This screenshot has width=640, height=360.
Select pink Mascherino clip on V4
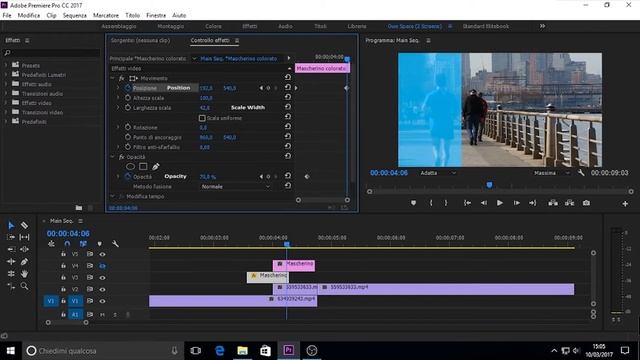(x=294, y=265)
